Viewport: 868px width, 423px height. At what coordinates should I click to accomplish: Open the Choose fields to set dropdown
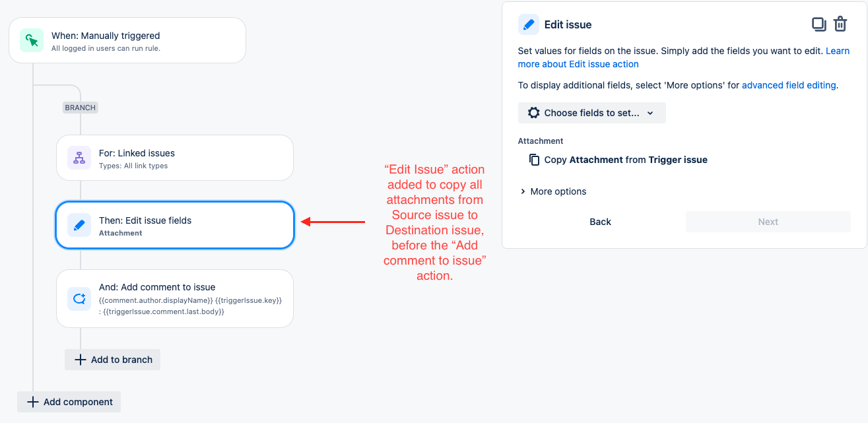(x=591, y=112)
